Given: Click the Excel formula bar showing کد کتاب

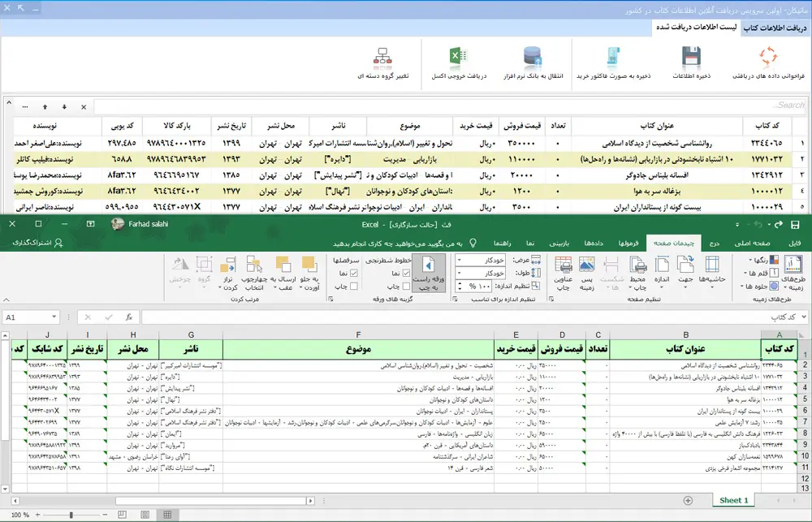Looking at the screenshot, I should click(x=471, y=317).
